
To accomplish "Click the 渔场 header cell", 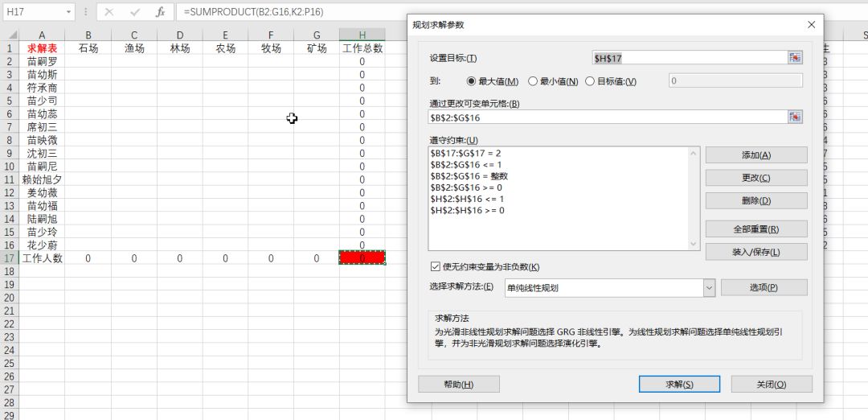I will [x=134, y=48].
